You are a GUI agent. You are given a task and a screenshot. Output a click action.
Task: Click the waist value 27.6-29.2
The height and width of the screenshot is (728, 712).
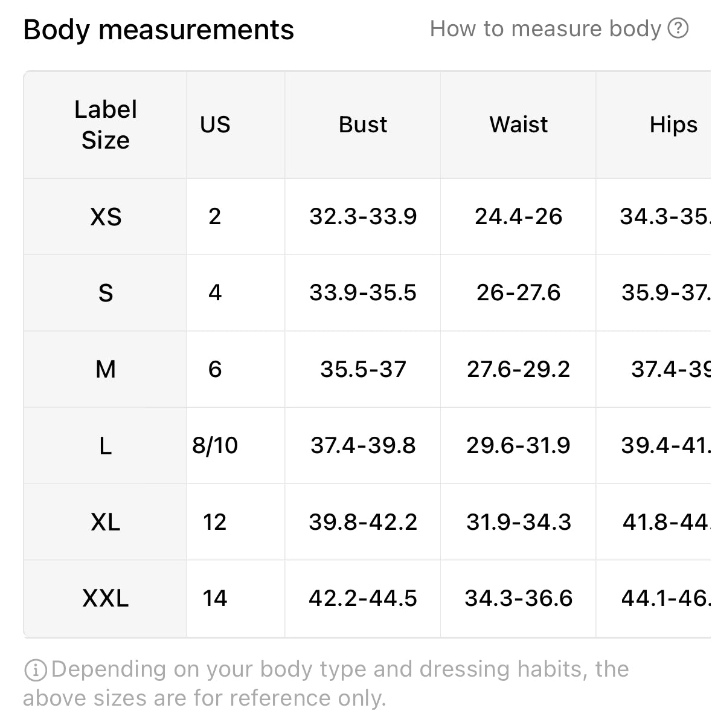518,369
